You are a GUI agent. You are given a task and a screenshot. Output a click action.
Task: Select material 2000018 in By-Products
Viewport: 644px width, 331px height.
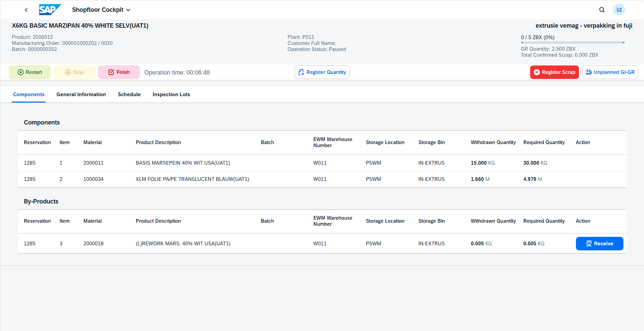pyautogui.click(x=93, y=244)
